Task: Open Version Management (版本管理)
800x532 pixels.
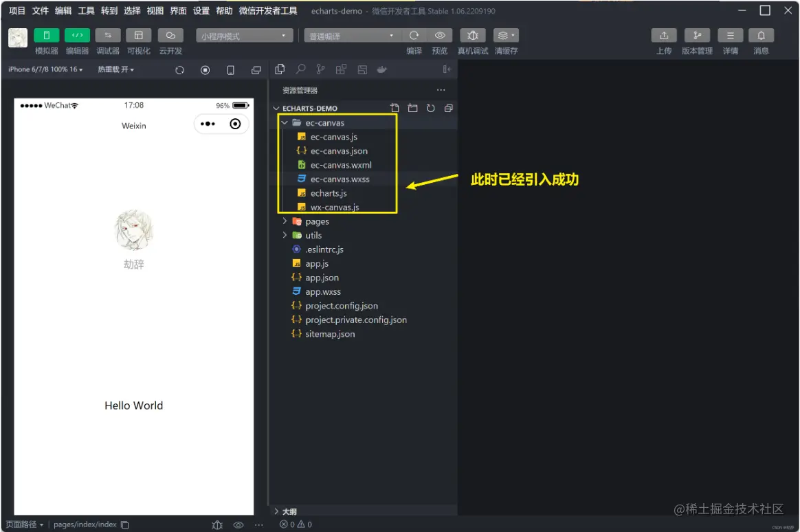Action: pos(697,35)
